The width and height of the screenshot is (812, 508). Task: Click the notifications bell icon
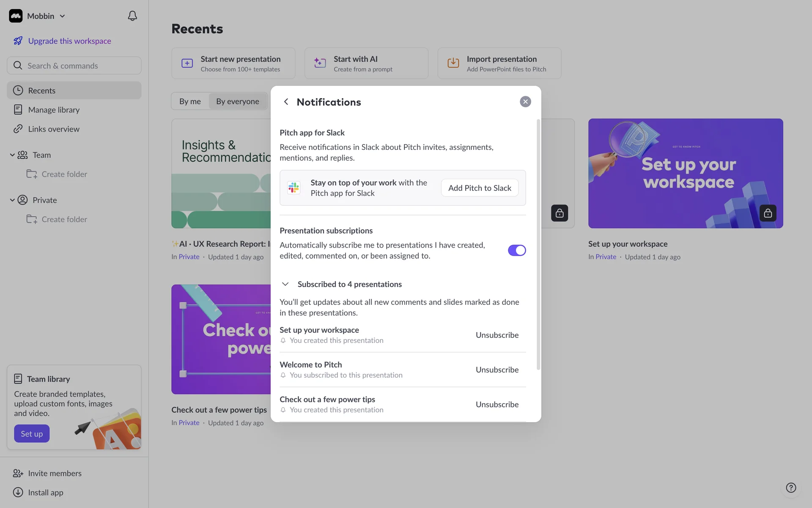(x=132, y=16)
